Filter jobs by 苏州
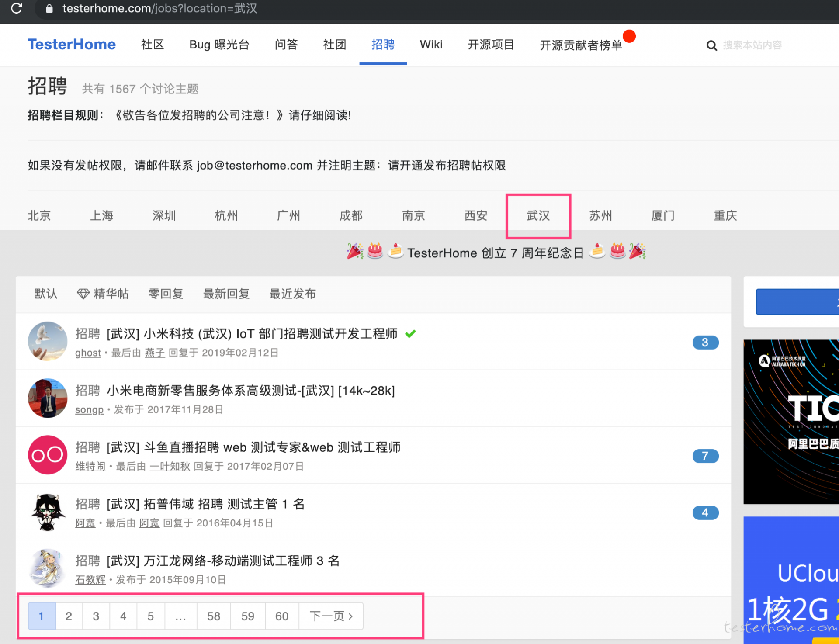The image size is (839, 644). tap(601, 216)
